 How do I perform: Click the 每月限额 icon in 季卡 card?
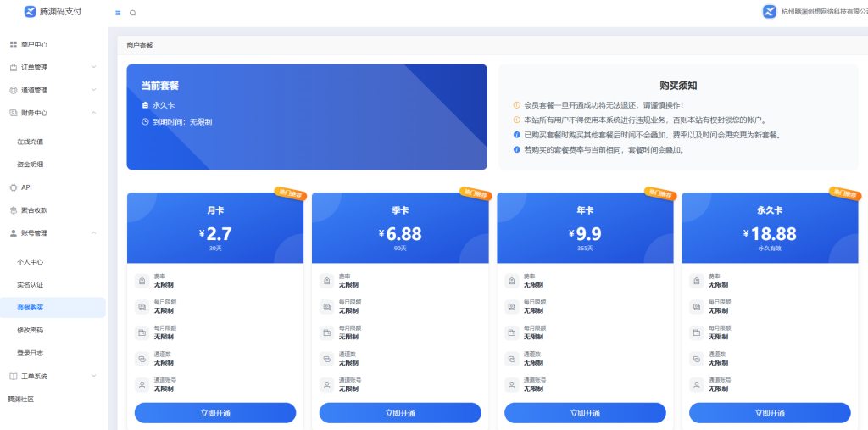327,332
